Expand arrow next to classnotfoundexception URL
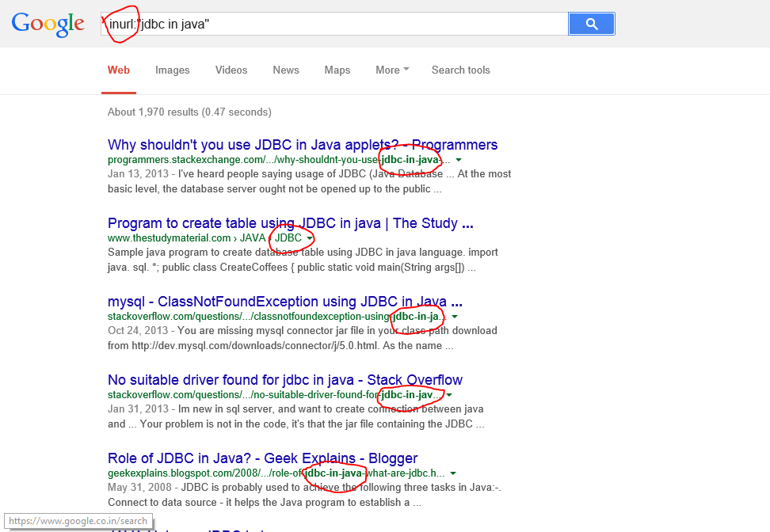 [x=455, y=317]
